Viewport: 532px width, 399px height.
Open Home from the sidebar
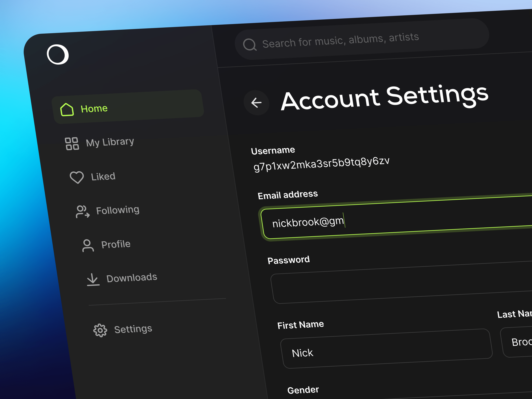pos(128,106)
